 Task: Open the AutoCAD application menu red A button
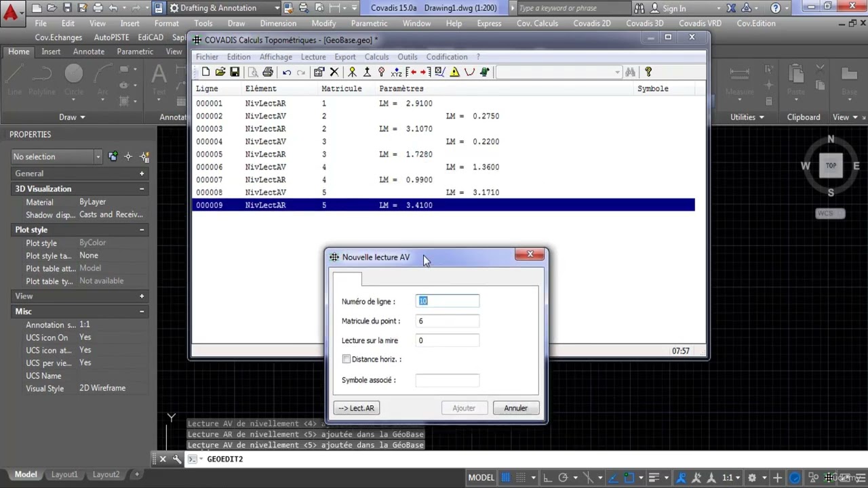11,12
